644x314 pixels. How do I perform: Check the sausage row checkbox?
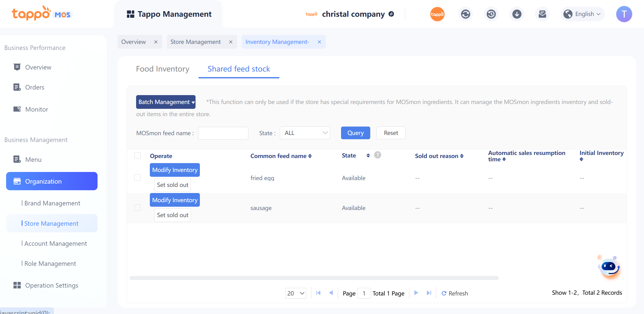137,207
